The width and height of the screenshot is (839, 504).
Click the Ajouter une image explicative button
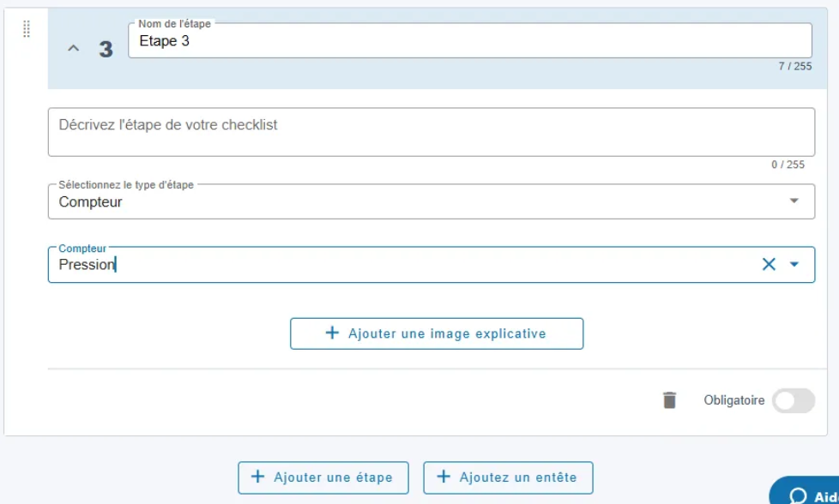point(437,333)
